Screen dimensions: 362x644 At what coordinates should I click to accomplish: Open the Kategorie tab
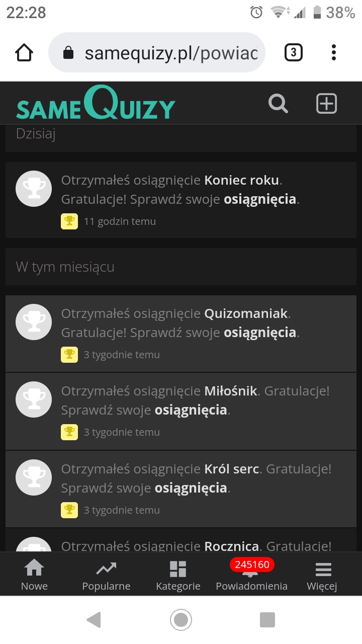pos(178,575)
